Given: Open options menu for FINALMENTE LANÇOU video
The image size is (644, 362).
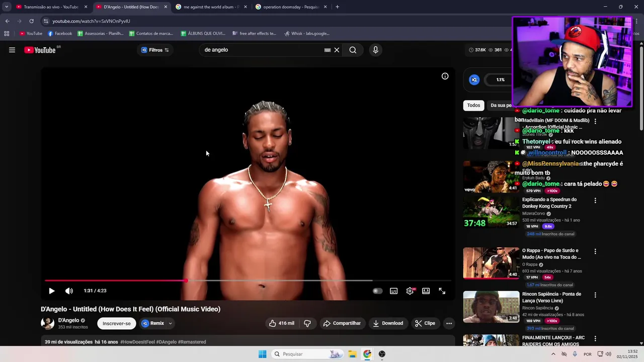Looking at the screenshot, I should pos(595,339).
